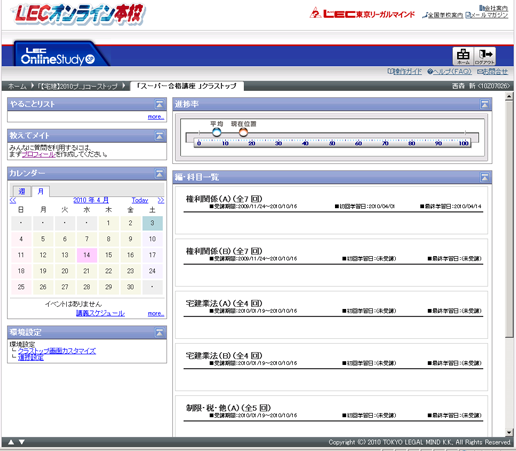
Task: Go to ホーム in the breadcrumb
Action: (17, 86)
